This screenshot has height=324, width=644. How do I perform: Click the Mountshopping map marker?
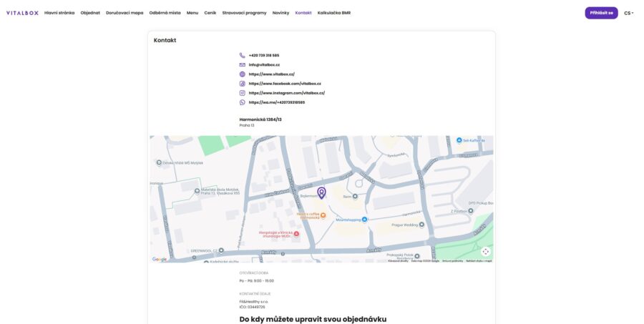pyautogui.click(x=364, y=220)
